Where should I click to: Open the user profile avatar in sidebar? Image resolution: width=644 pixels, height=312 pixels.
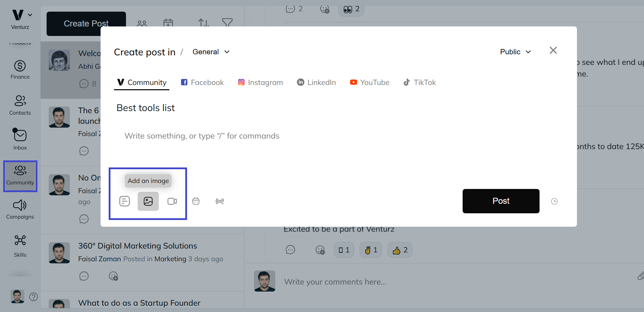pyautogui.click(x=17, y=296)
